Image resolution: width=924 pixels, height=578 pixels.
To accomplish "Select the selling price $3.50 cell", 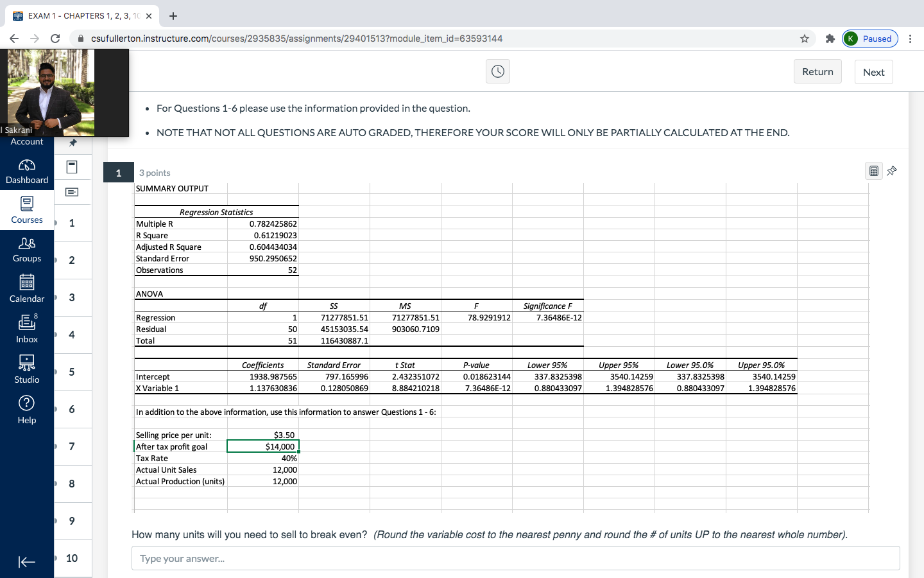I will 284,435.
